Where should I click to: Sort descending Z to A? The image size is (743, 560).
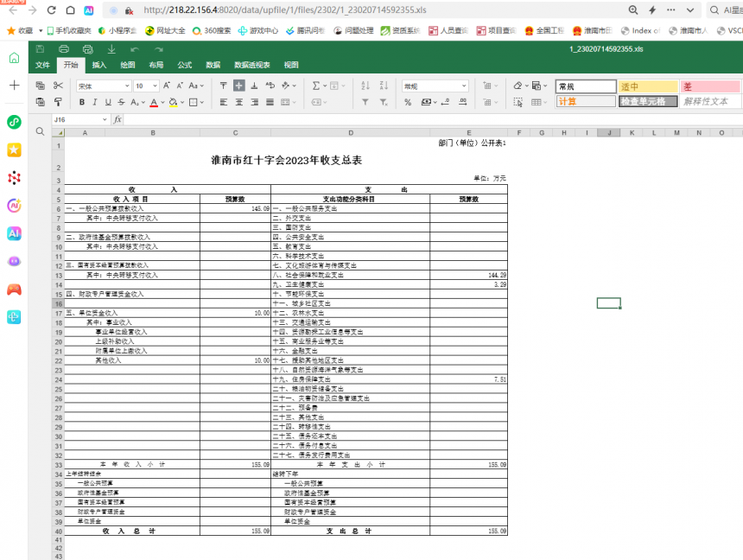pyautogui.click(x=384, y=86)
